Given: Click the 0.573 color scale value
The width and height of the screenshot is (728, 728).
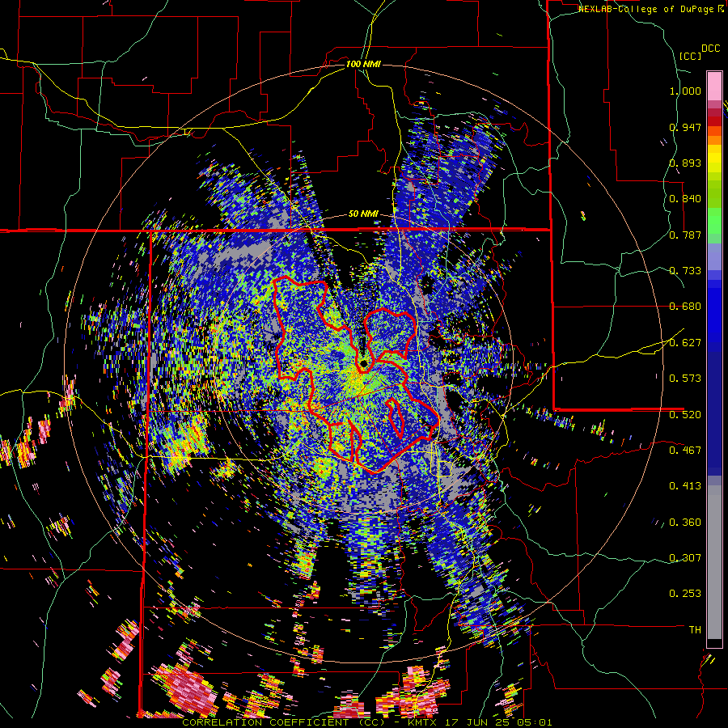Looking at the screenshot, I should 685,379.
